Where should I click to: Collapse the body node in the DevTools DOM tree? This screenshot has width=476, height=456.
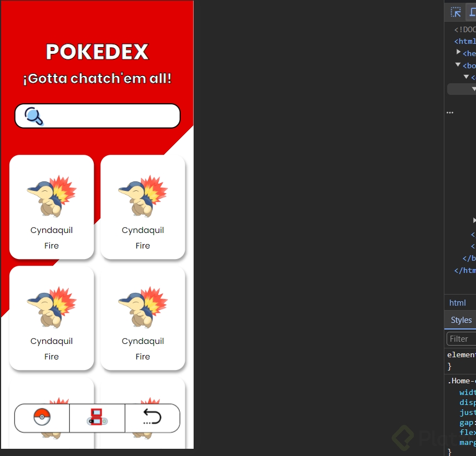point(458,65)
